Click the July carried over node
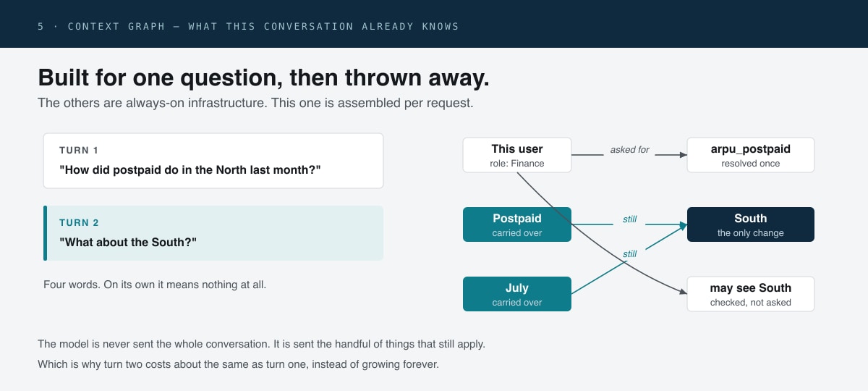This screenshot has height=391, width=868. pos(517,294)
